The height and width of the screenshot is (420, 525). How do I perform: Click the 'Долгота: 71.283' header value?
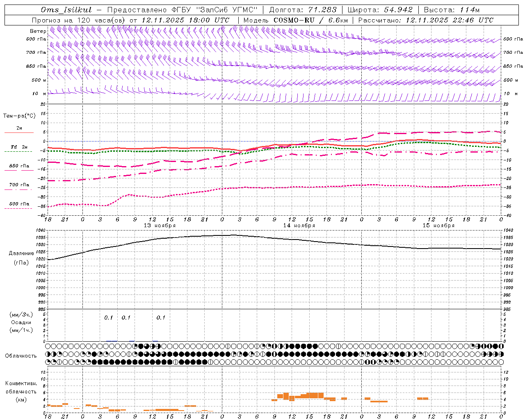pyautogui.click(x=303, y=10)
